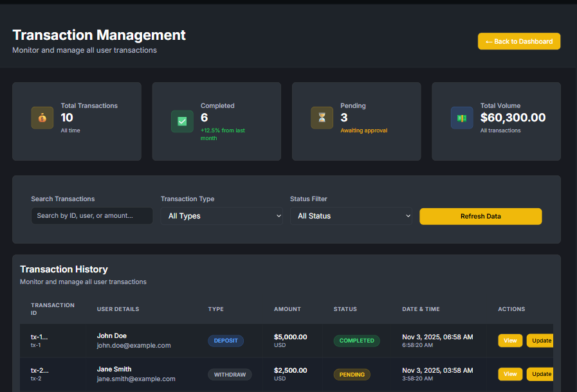The image size is (577, 392).
Task: Click the DEPOSIT type badge
Action: (x=226, y=341)
